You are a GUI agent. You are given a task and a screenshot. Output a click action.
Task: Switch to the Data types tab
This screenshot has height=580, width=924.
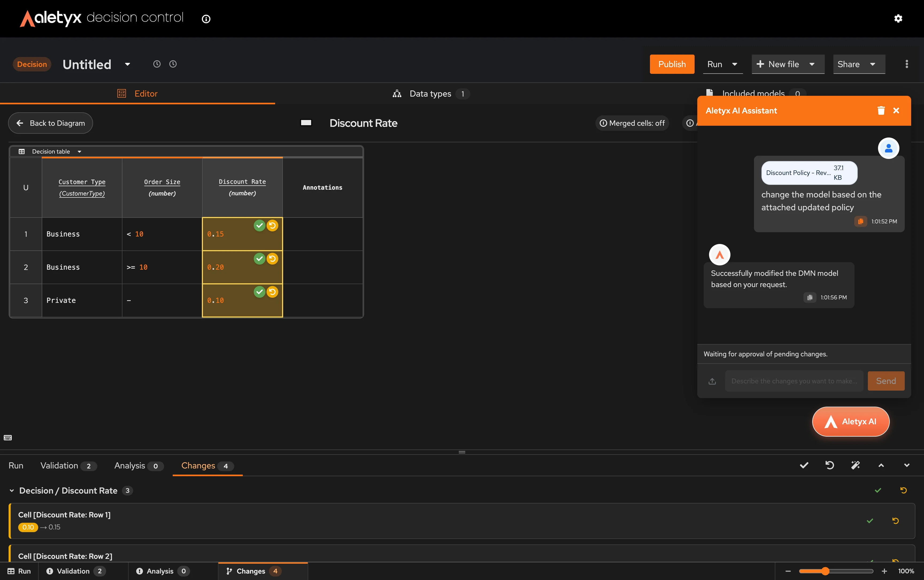tap(431, 94)
